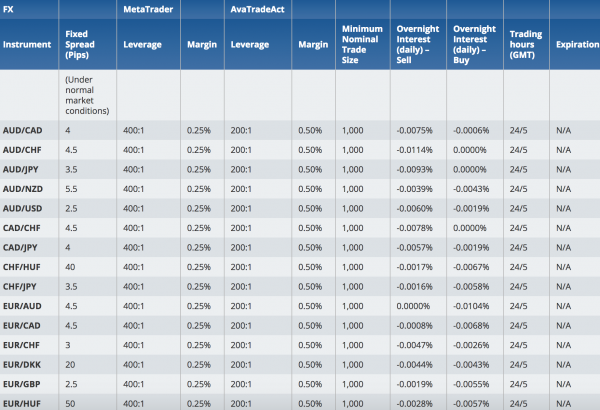
Task: Select the AUD/USD instrument name
Action: click(x=22, y=208)
